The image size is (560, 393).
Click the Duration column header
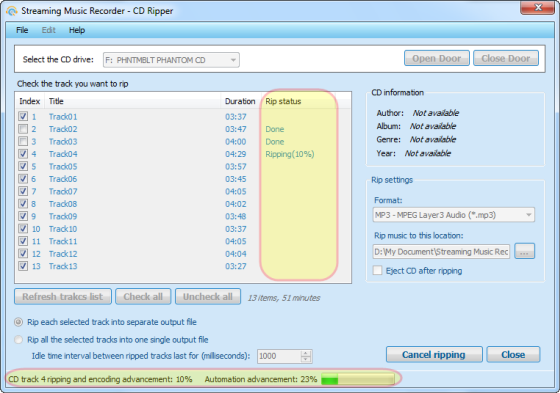pyautogui.click(x=240, y=101)
